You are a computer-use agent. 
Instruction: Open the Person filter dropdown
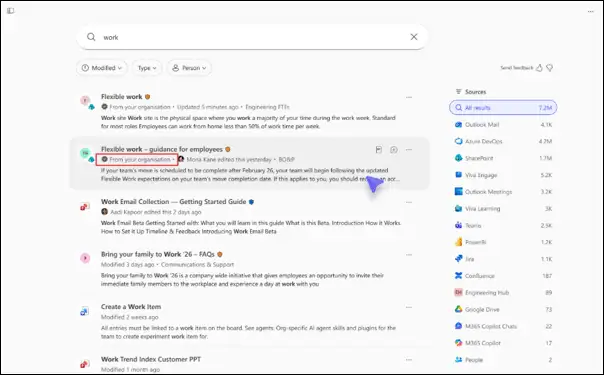pos(189,68)
